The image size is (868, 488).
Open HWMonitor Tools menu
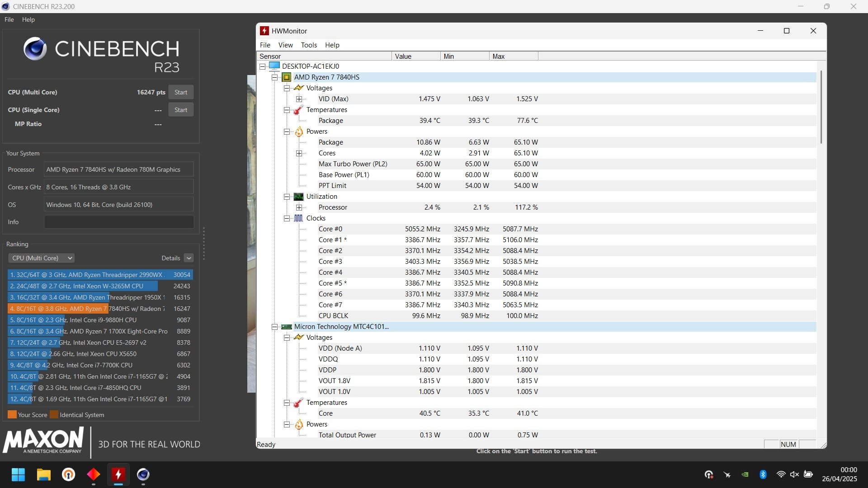pyautogui.click(x=309, y=45)
